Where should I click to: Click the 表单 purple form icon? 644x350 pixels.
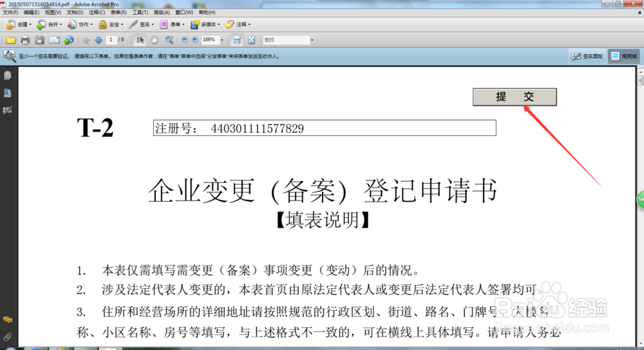(164, 24)
